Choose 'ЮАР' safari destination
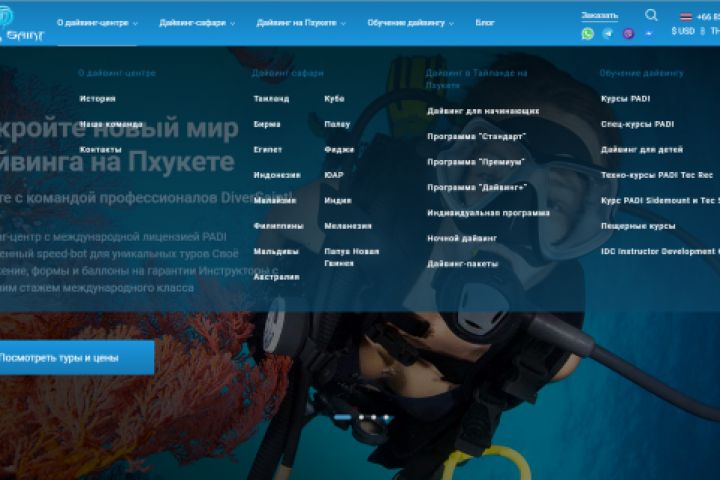 click(x=334, y=175)
